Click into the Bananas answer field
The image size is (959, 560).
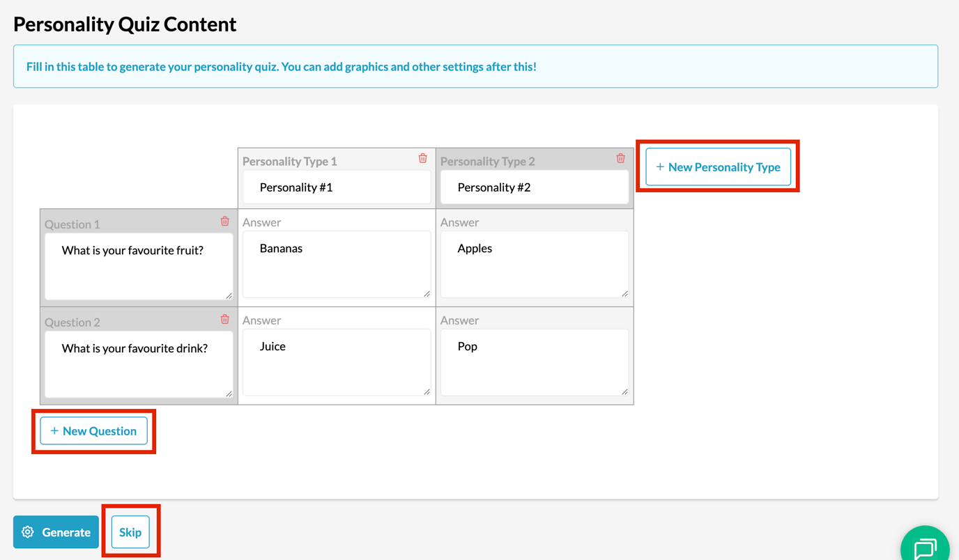[337, 265]
